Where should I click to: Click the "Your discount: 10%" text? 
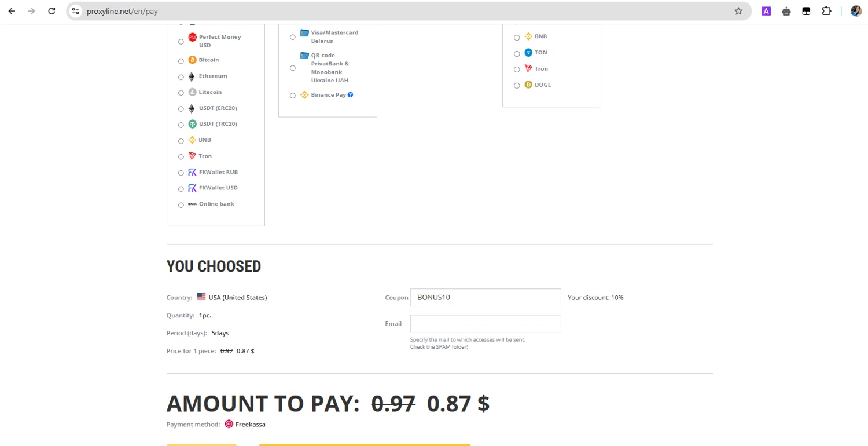pos(595,297)
